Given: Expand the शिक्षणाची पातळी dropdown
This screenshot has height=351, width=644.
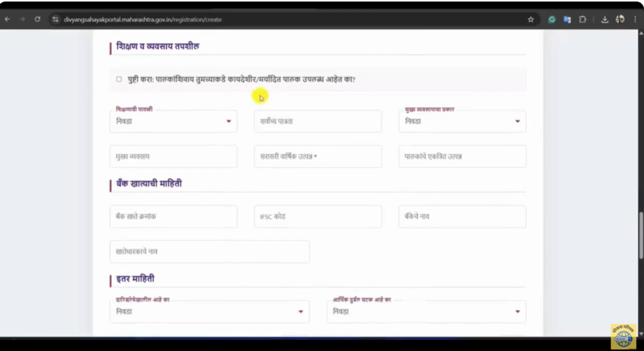Looking at the screenshot, I should click(173, 121).
